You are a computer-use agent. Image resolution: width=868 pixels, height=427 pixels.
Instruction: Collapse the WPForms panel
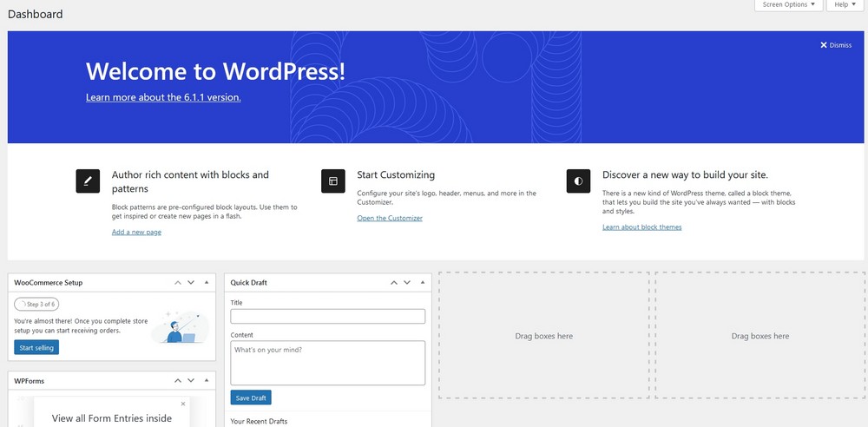(207, 380)
